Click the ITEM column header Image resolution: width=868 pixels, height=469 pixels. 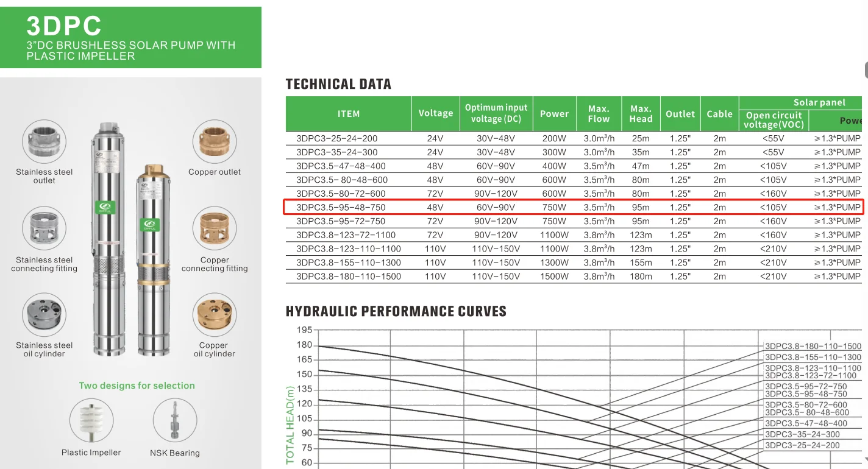coord(349,114)
